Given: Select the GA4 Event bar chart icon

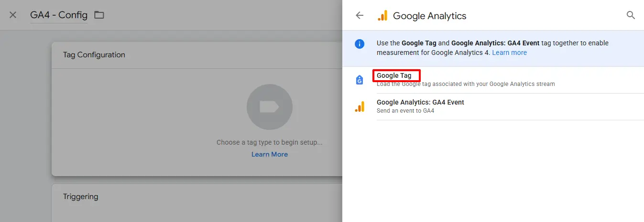Looking at the screenshot, I should coord(360,106).
